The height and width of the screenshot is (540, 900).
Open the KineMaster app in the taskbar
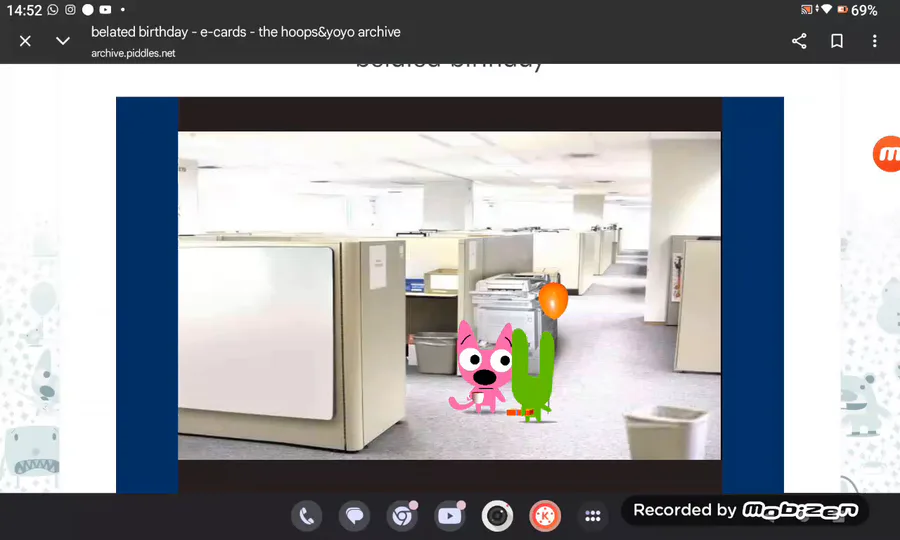tap(545, 516)
